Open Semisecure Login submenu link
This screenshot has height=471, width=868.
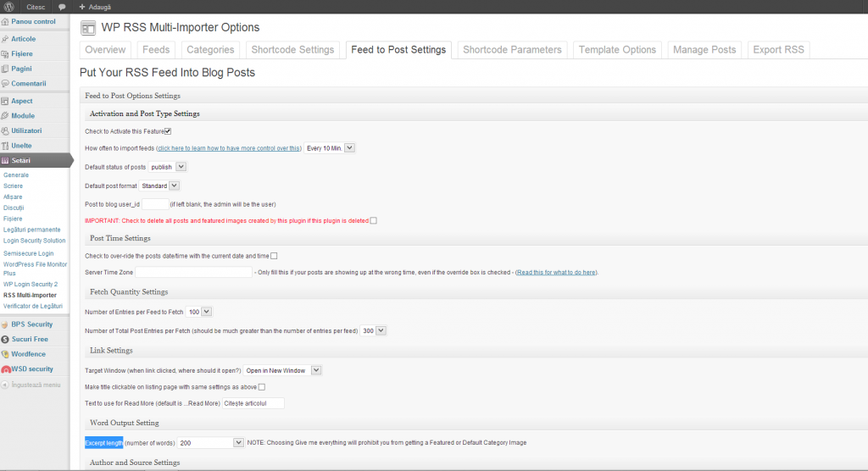coord(29,253)
